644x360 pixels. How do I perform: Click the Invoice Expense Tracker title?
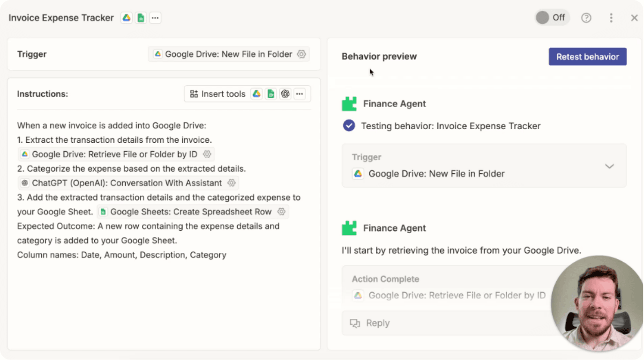click(x=61, y=18)
